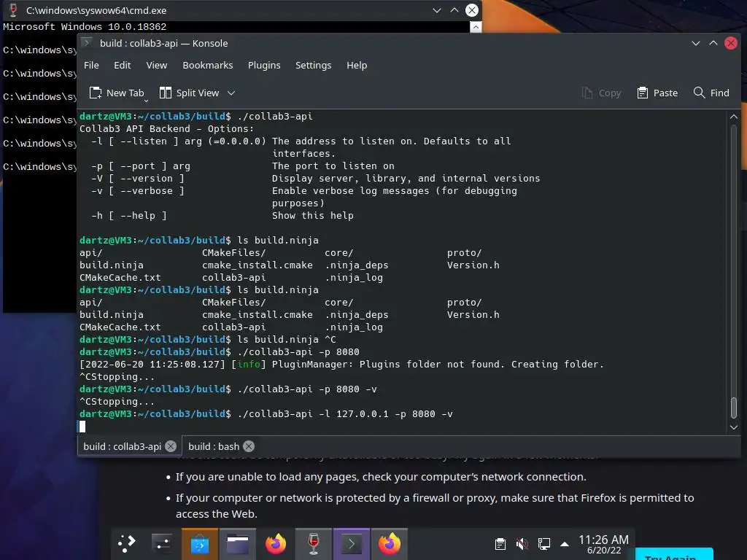Switch to the Wine cmd taskbar entry

[x=314, y=543]
